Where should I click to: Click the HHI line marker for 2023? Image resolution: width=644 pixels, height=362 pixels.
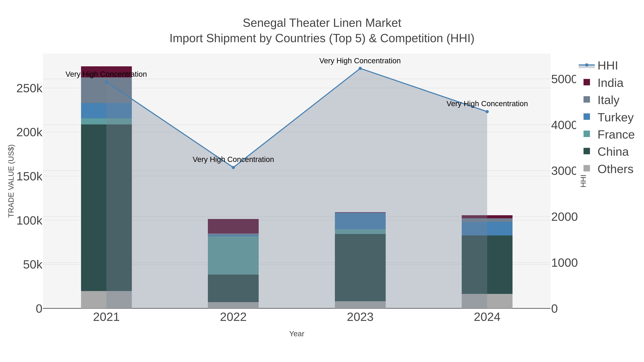tap(360, 68)
